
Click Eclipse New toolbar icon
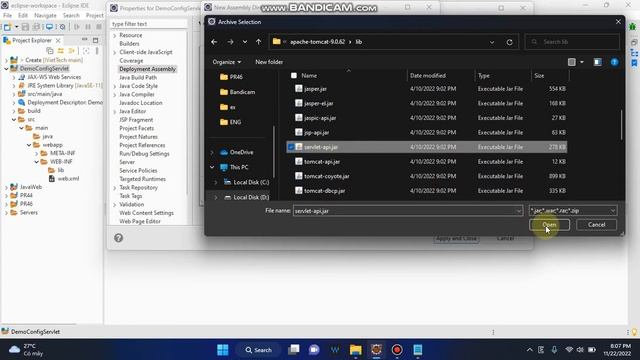(7, 27)
